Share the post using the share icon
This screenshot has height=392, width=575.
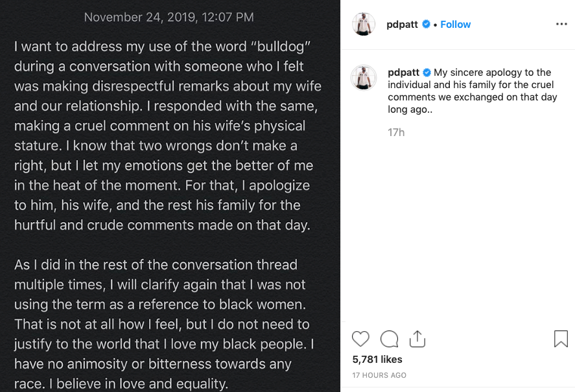(417, 339)
